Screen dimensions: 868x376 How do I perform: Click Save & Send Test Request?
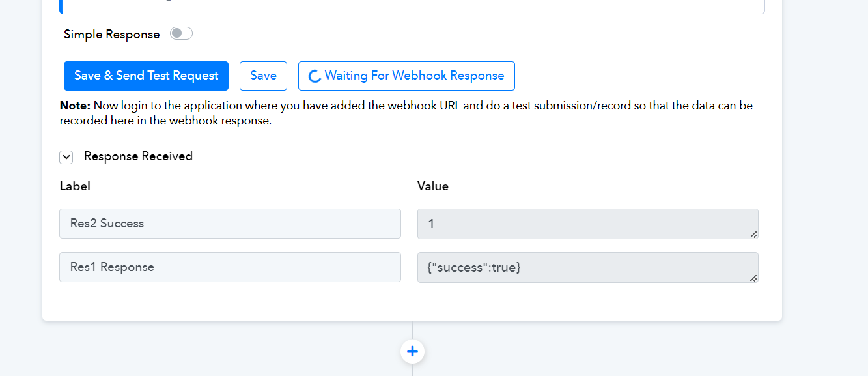[146, 76]
